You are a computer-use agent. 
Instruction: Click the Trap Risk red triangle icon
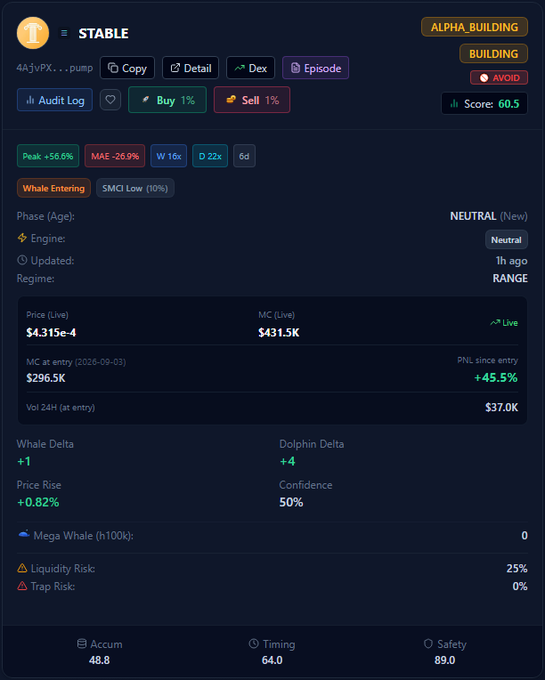pyautogui.click(x=22, y=585)
